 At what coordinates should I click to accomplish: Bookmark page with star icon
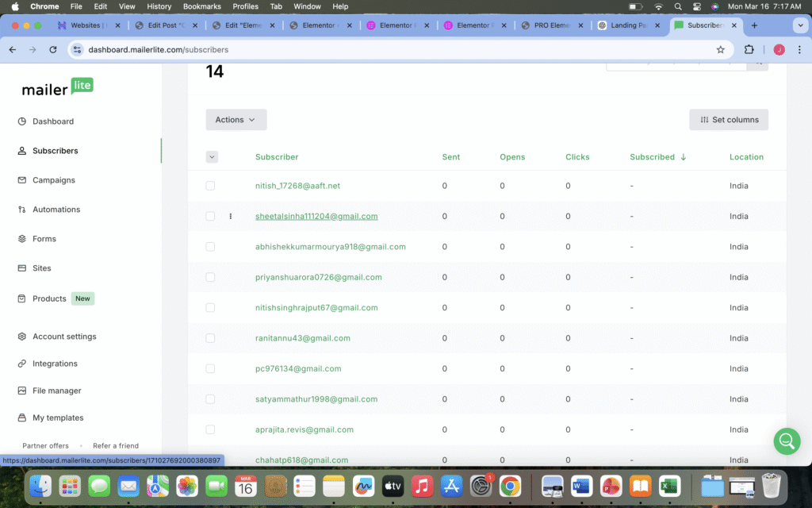[720, 49]
